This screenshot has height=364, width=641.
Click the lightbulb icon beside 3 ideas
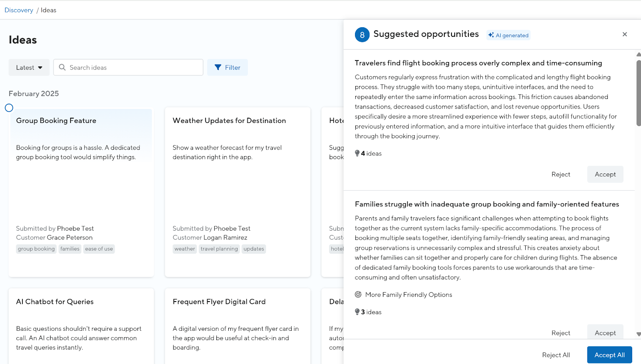pos(357,312)
